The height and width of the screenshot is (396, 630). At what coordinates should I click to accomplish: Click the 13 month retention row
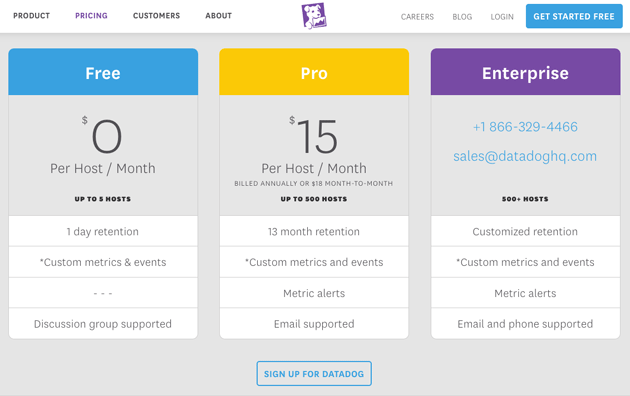point(314,231)
